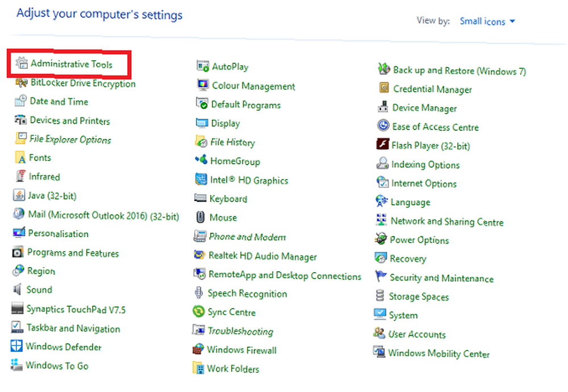This screenshot has height=392, width=568.
Task: Open RemoteApp and Desktop Connections link
Action: click(x=285, y=276)
